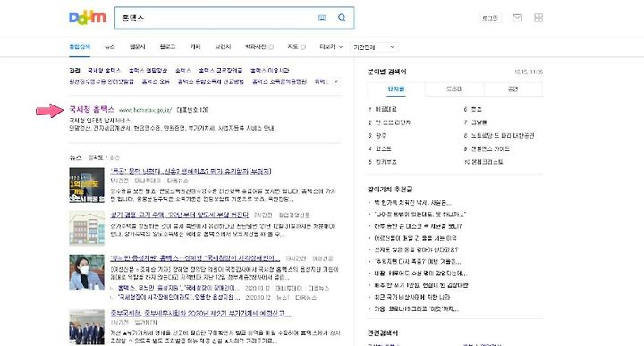The image size is (644, 346).
Task: Click related search 홈택스 연말정산
Action: click(x=148, y=71)
